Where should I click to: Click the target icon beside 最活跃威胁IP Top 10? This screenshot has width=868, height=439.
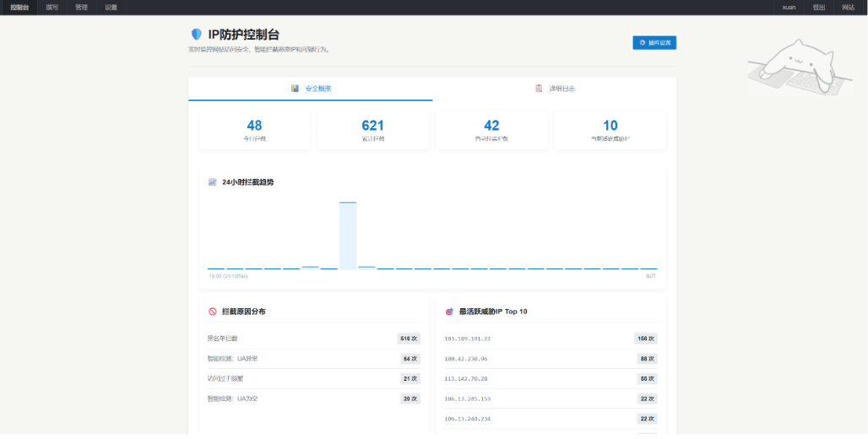click(x=449, y=312)
